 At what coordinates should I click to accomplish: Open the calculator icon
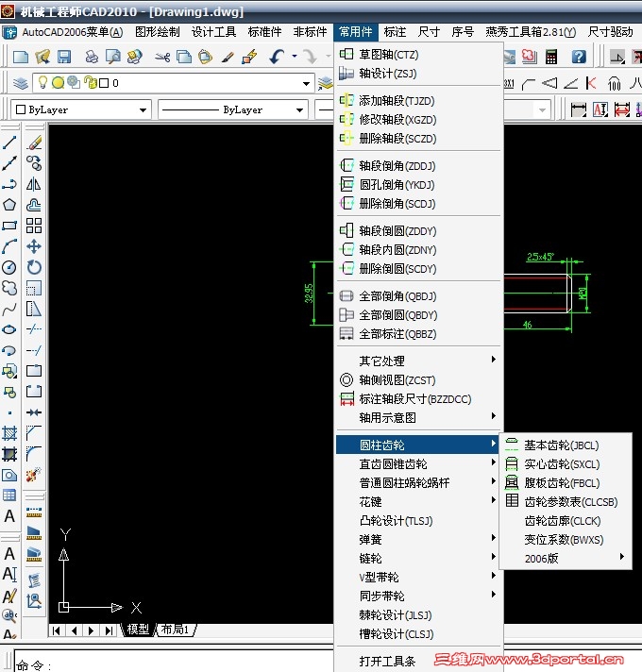click(551, 57)
